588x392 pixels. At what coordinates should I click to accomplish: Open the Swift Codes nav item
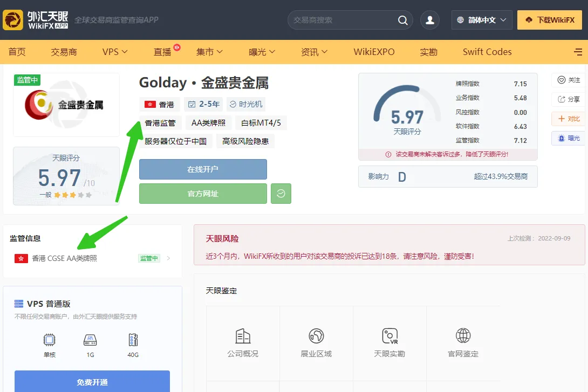[x=487, y=52]
